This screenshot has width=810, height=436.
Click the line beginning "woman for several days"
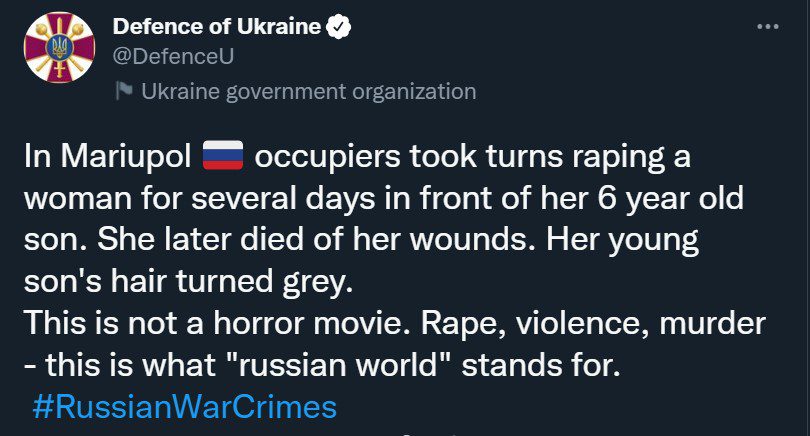pyautogui.click(x=384, y=199)
